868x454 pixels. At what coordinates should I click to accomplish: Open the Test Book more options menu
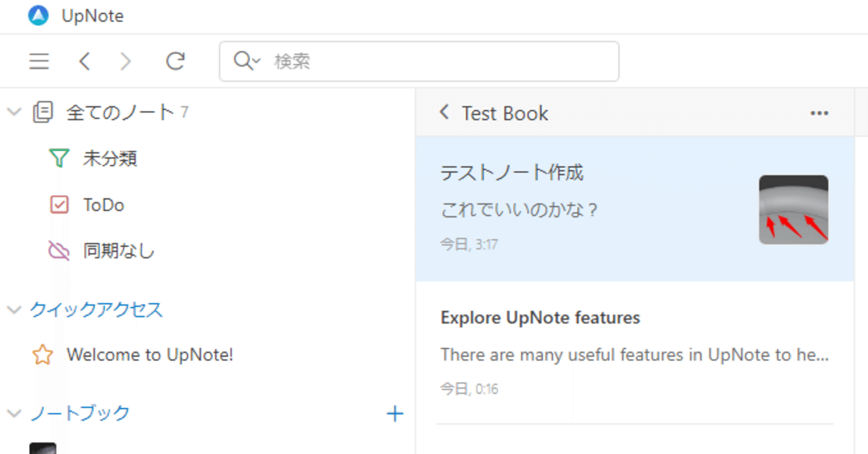[819, 113]
